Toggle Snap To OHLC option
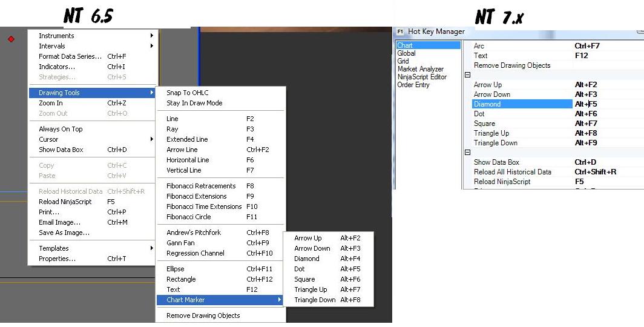Viewport: 644px width, 327px height. (221, 93)
